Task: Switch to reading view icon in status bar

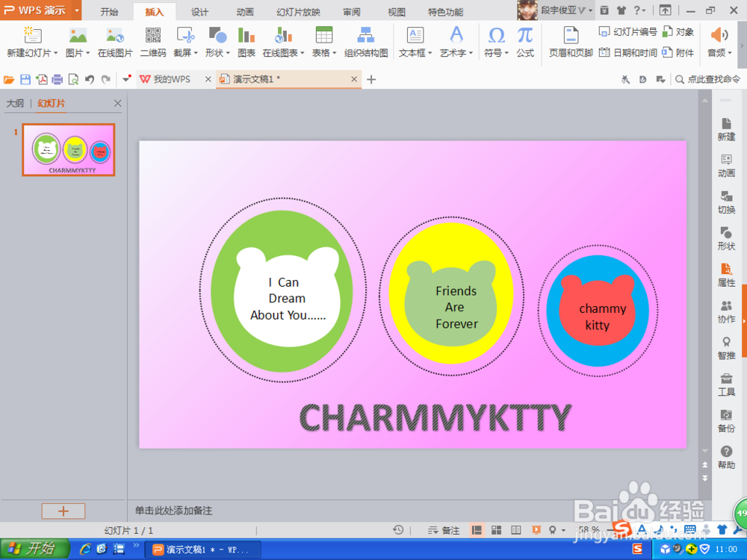Action: pyautogui.click(x=516, y=530)
